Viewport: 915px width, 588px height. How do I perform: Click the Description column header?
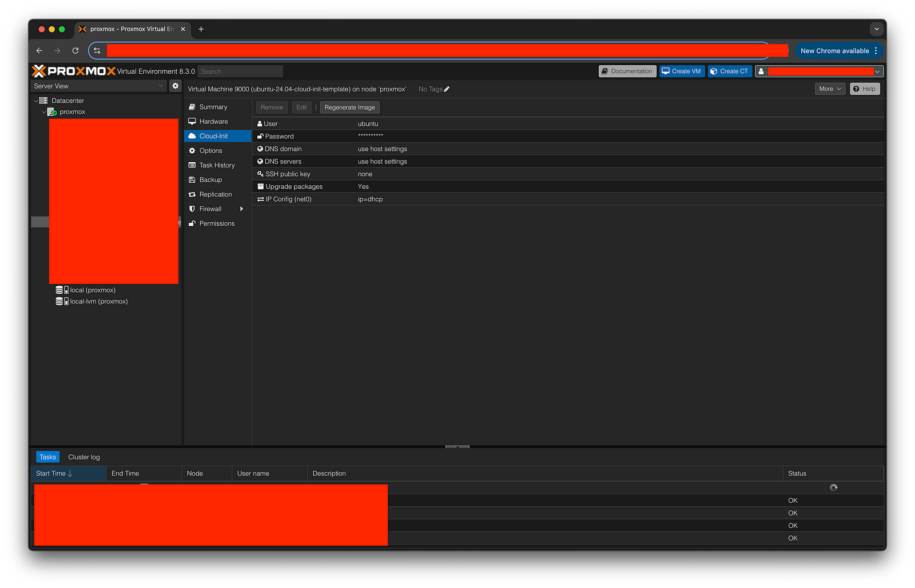pos(546,473)
